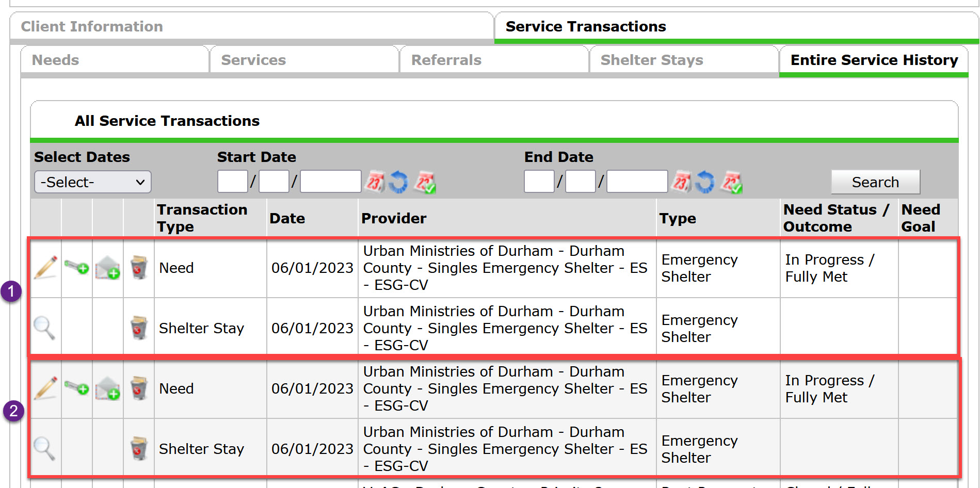
Task: Click the Search button
Action: (875, 182)
